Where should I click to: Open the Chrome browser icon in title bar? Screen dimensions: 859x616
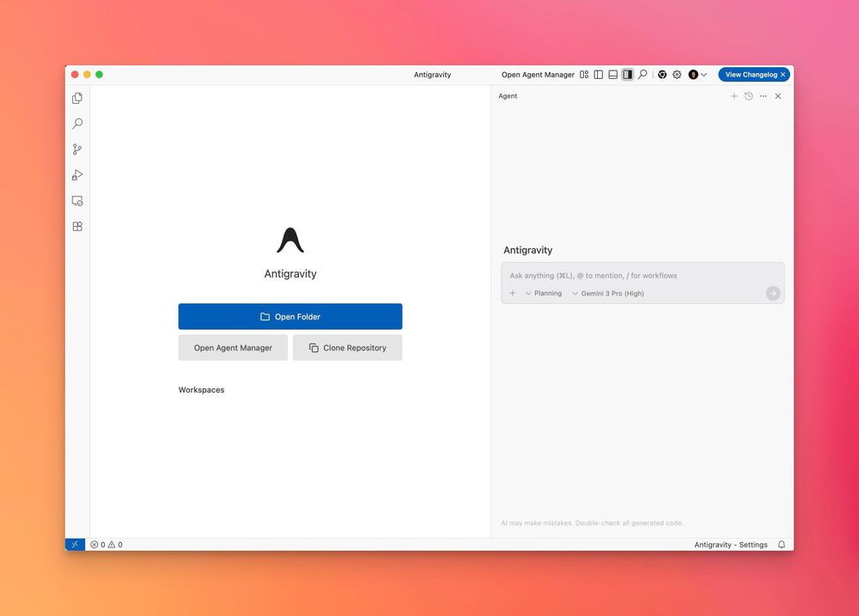[x=661, y=75]
